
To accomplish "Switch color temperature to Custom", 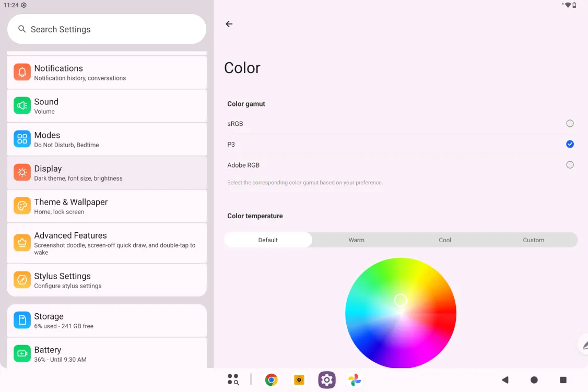I will point(533,240).
